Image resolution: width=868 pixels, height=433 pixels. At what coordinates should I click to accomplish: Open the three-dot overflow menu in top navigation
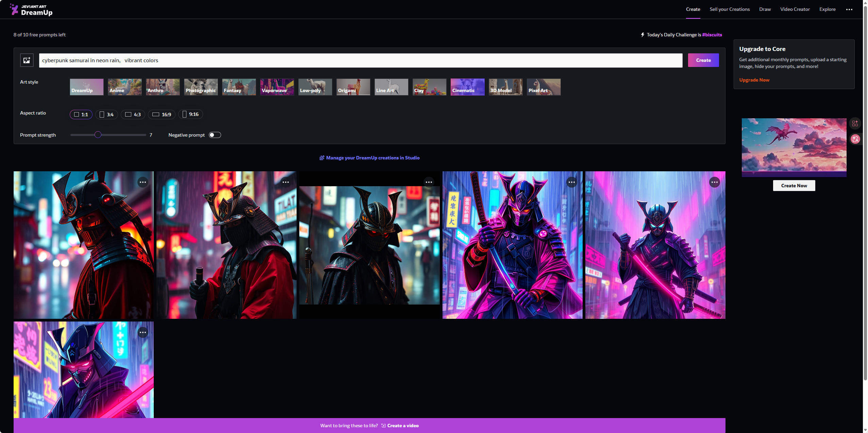[x=849, y=10]
